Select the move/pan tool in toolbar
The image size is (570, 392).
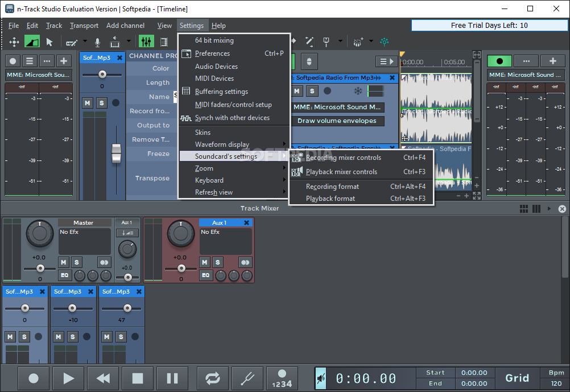click(14, 42)
